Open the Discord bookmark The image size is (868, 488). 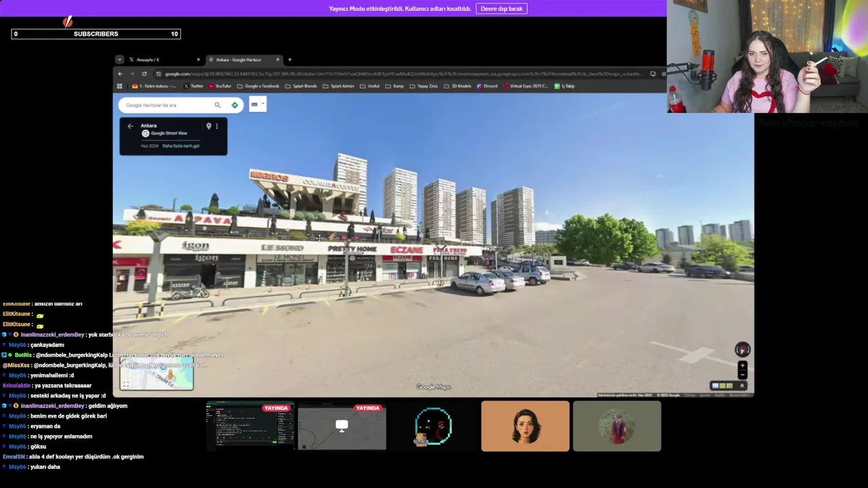488,86
